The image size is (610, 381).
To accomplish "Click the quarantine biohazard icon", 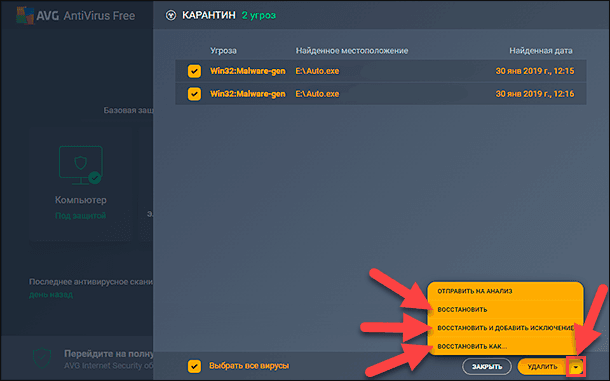I will point(170,15).
